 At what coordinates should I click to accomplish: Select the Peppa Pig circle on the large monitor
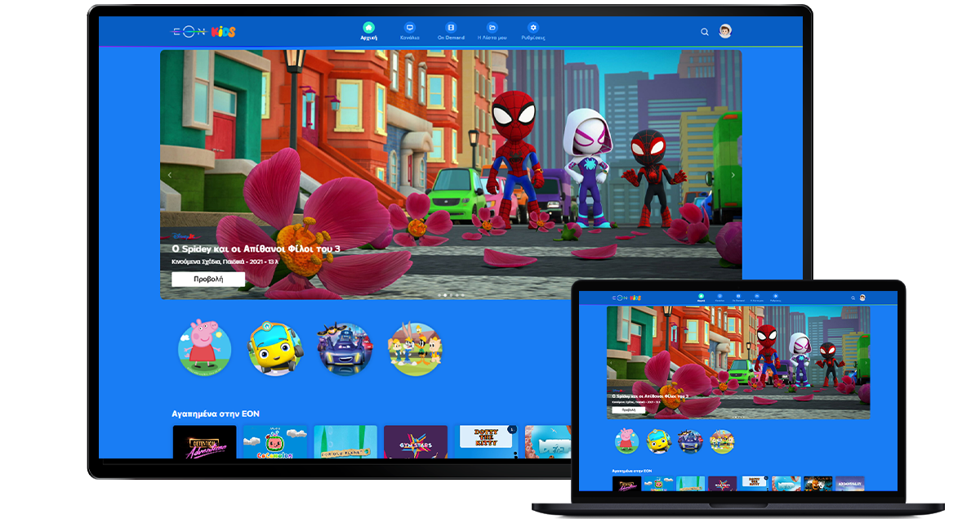pos(205,347)
